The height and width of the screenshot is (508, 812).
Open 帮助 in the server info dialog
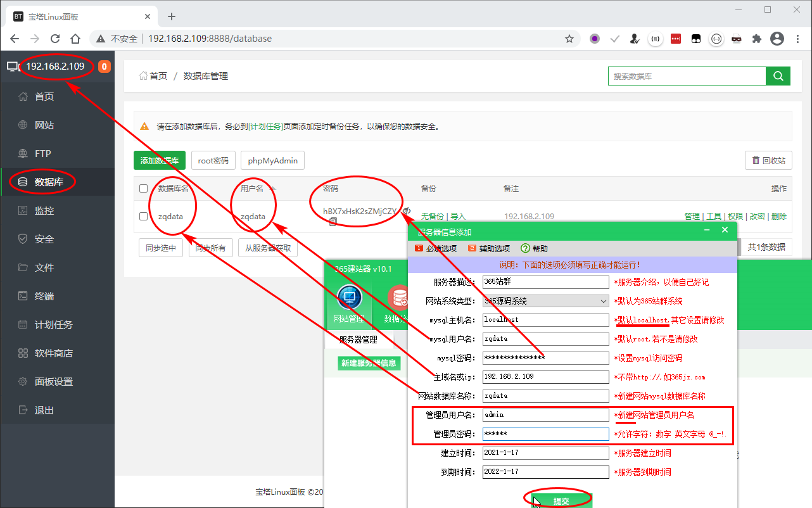pos(534,248)
